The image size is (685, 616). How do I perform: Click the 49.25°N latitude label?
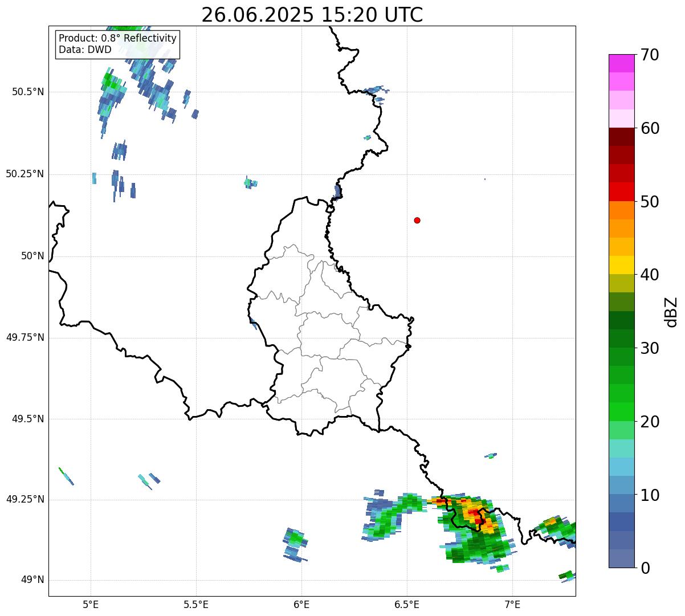coord(25,499)
